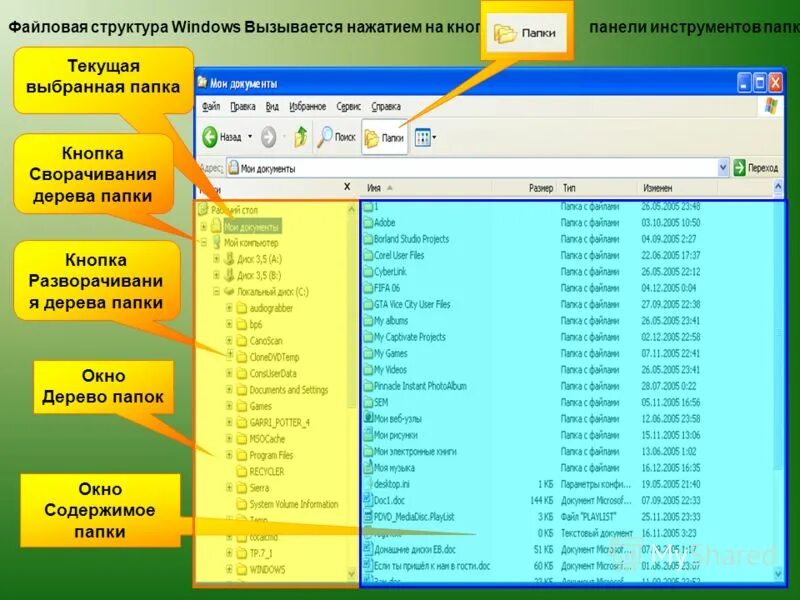Select Documents and Settings in tree
The image size is (800, 600).
pyautogui.click(x=288, y=390)
